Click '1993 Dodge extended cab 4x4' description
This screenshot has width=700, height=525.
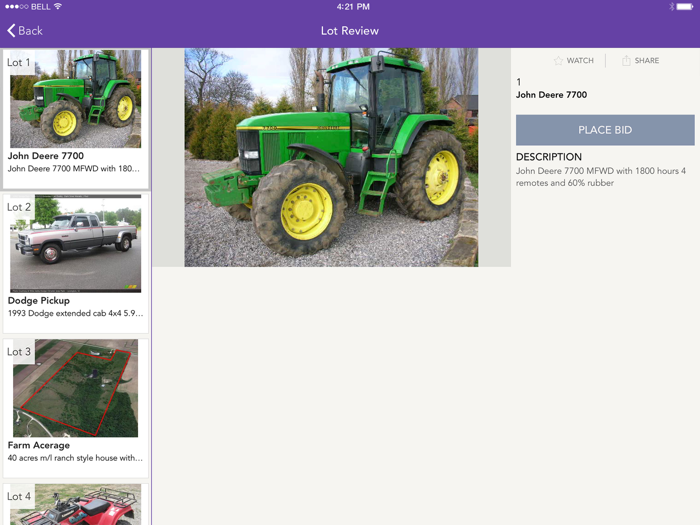coord(75,313)
